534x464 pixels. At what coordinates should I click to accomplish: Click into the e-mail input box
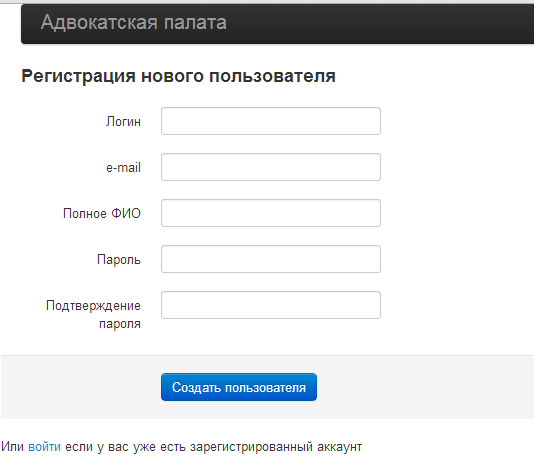pos(271,167)
